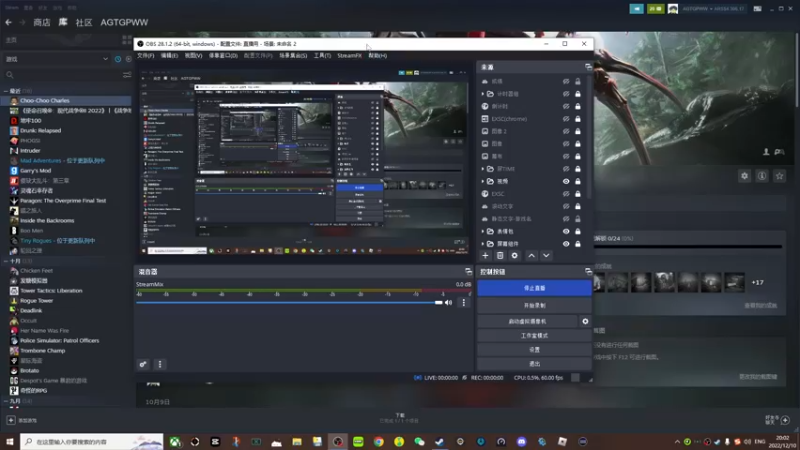
Task: Unlock the 视频 group source lock
Action: (x=578, y=181)
